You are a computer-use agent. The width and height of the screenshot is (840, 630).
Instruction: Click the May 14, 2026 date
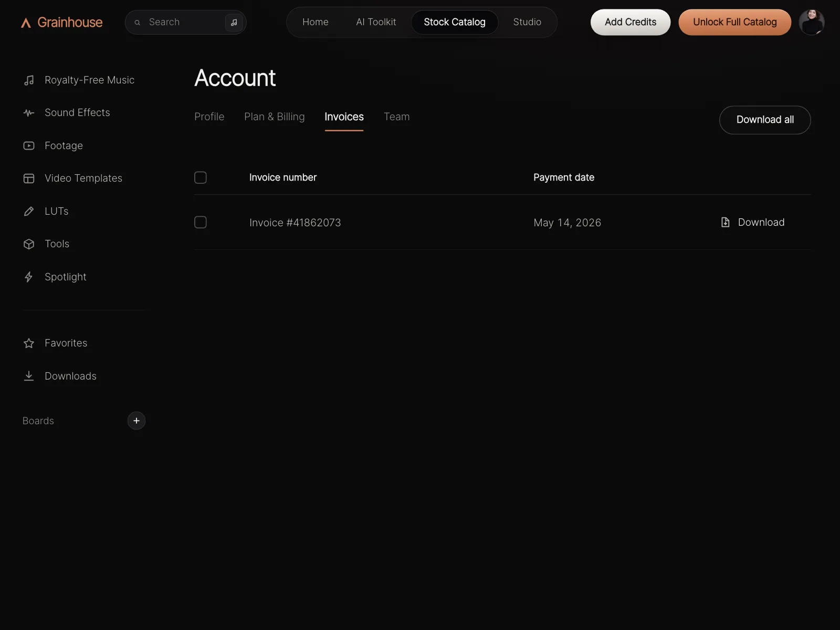tap(568, 223)
